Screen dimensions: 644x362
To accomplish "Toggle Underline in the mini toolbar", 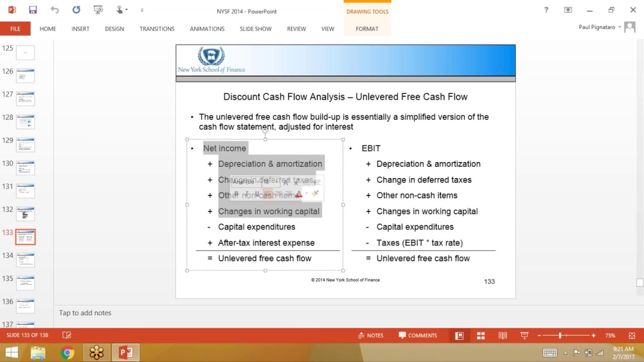I will click(257, 194).
